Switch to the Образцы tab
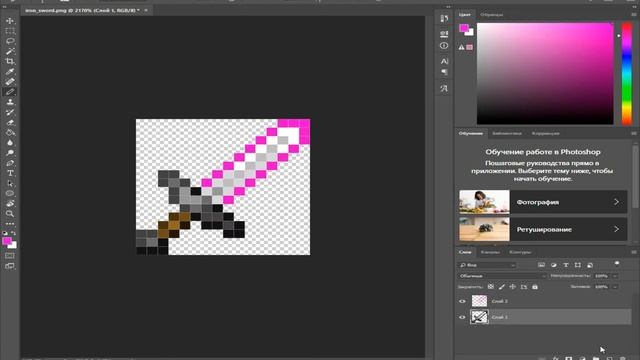 (491, 15)
